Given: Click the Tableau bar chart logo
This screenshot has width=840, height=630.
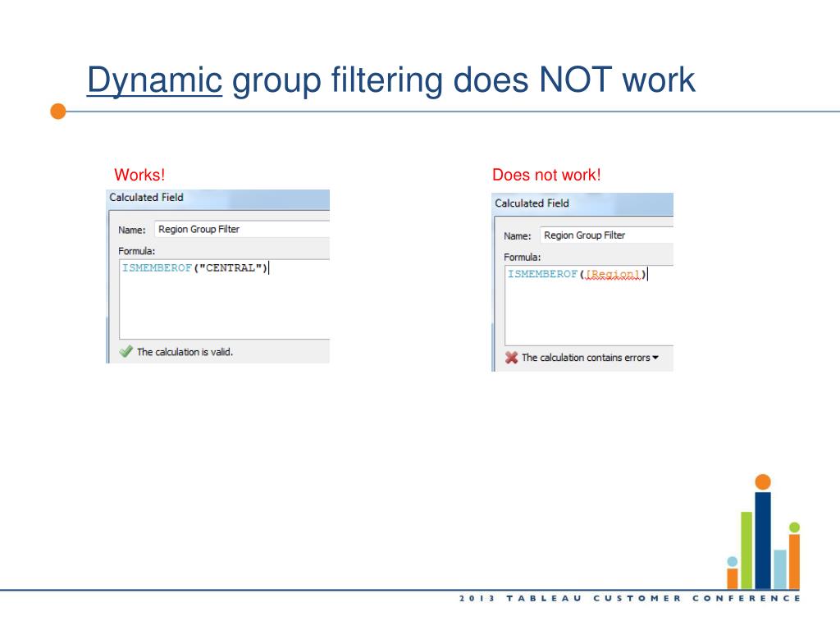Looking at the screenshot, I should [x=764, y=532].
